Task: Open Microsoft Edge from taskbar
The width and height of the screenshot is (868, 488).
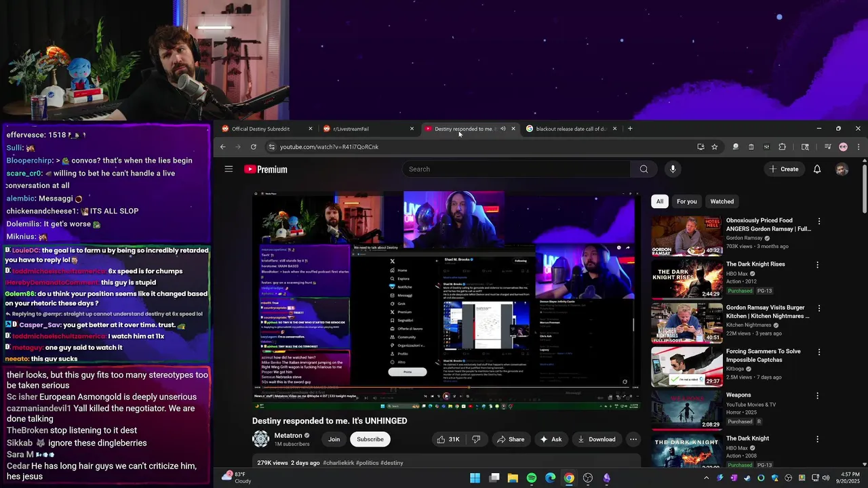Action: (x=550, y=478)
